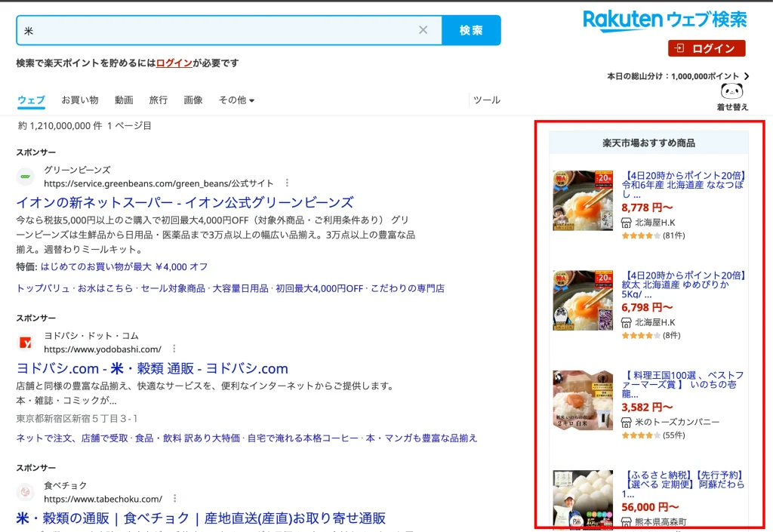Viewport: 773px width, 532px height.
Task: Open the three-dot menu beside the GreenBeans URL
Action: click(287, 183)
